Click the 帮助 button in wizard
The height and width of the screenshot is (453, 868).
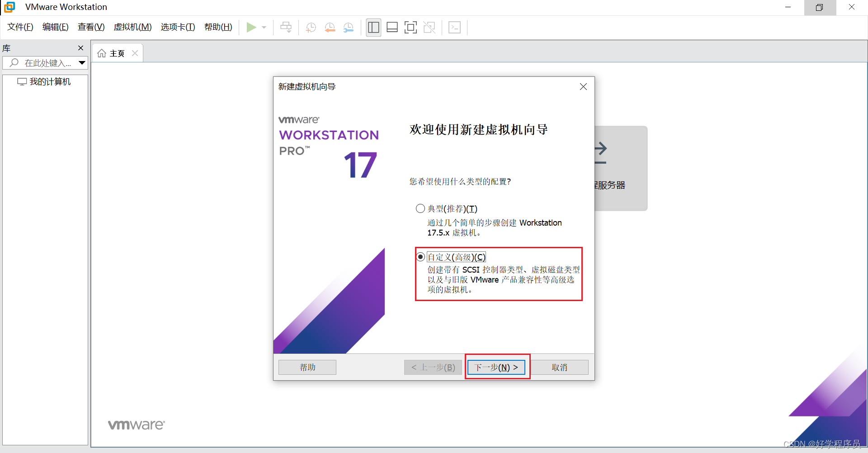point(307,367)
